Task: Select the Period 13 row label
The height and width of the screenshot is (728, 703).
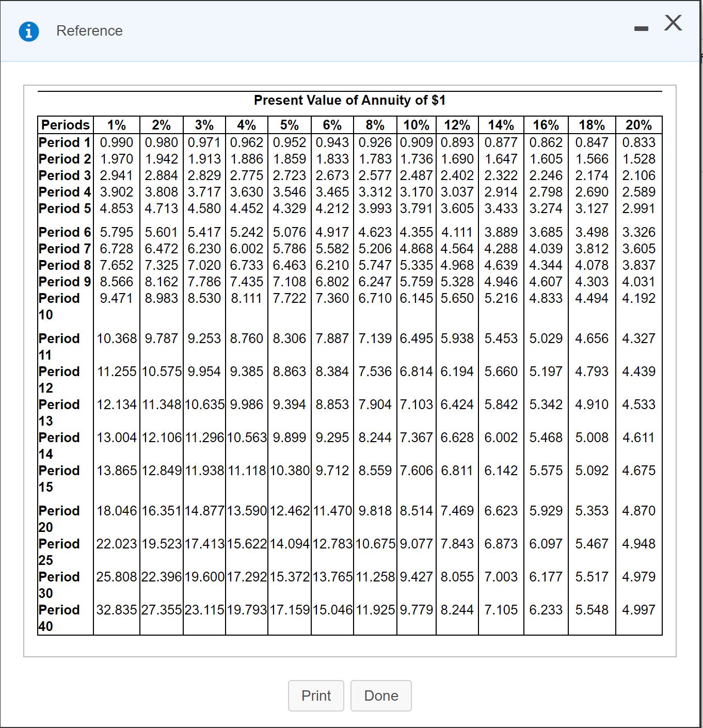Action: (x=59, y=413)
